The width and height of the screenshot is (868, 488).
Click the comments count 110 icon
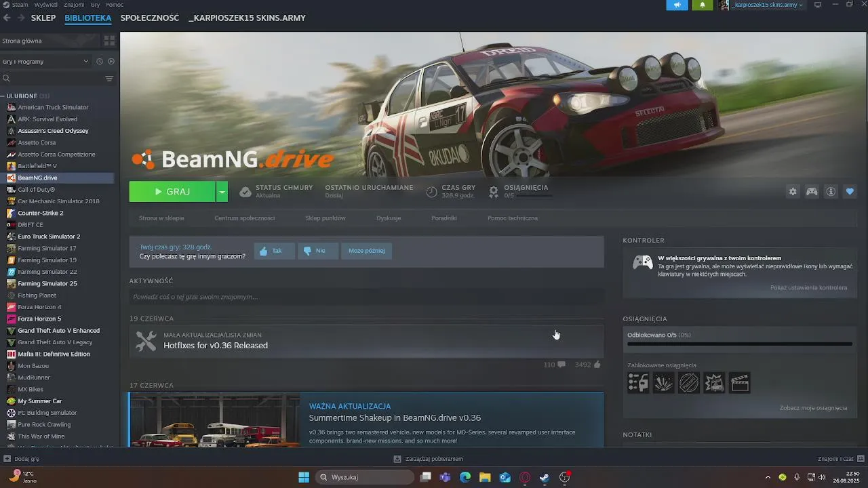point(561,365)
